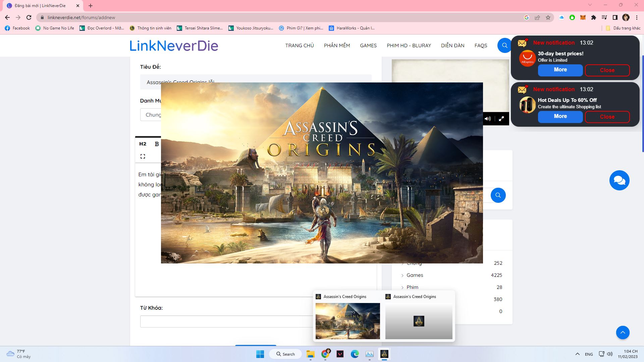Click the scroll-to-top arrow button

tap(623, 333)
